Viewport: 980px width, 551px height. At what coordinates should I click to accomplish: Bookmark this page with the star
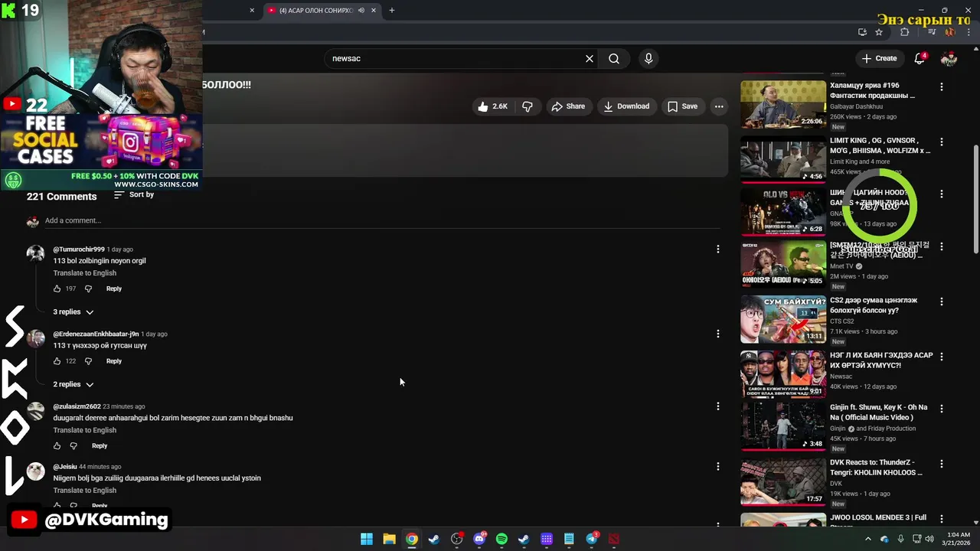(x=879, y=32)
